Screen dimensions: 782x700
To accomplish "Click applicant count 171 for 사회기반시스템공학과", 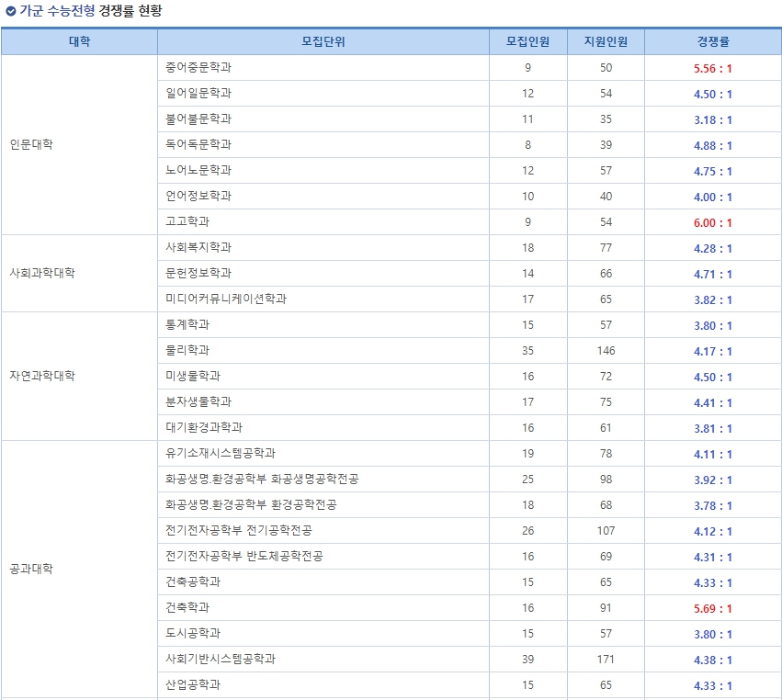I will point(606,659).
